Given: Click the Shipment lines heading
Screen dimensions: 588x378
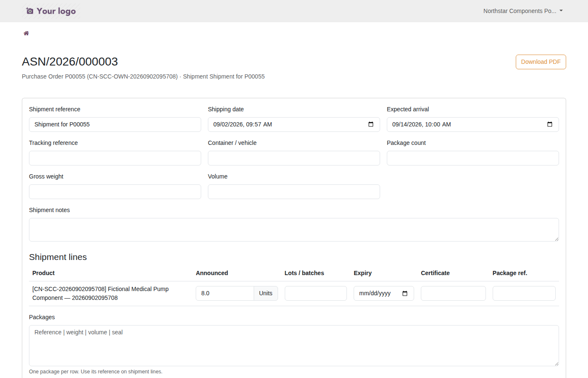Looking at the screenshot, I should [58, 257].
